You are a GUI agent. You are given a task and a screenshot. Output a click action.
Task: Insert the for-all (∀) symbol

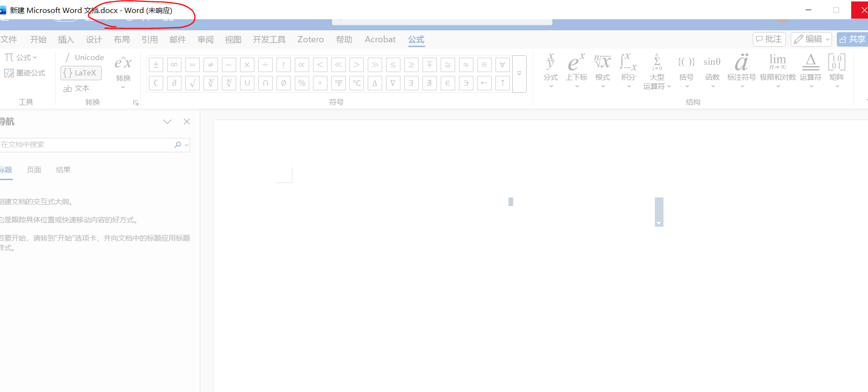tap(503, 64)
